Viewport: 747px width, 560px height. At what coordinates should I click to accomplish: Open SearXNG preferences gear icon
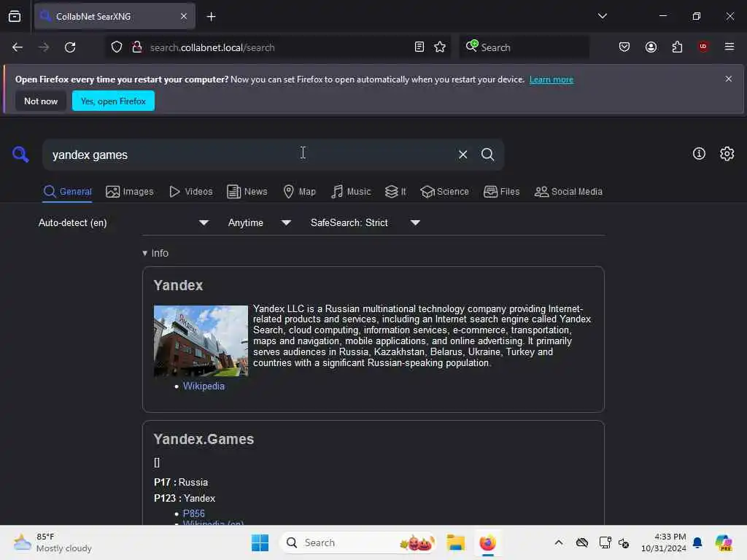tap(727, 153)
